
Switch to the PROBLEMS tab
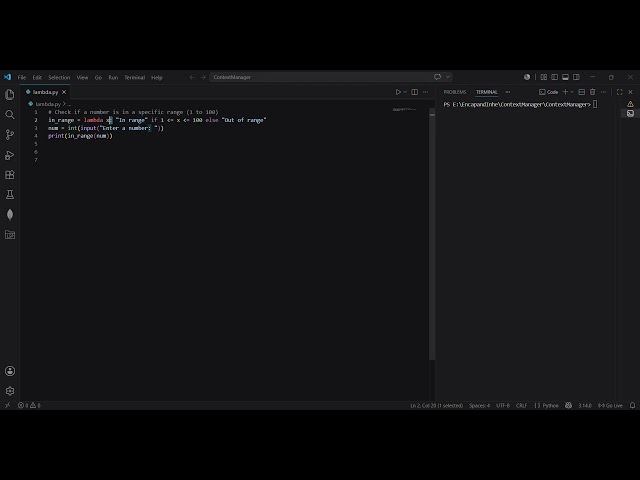pos(455,92)
